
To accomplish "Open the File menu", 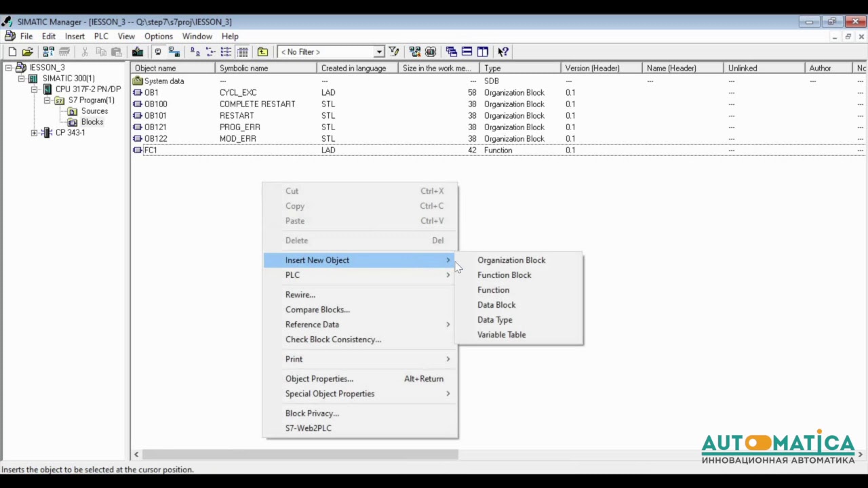I will (x=26, y=36).
